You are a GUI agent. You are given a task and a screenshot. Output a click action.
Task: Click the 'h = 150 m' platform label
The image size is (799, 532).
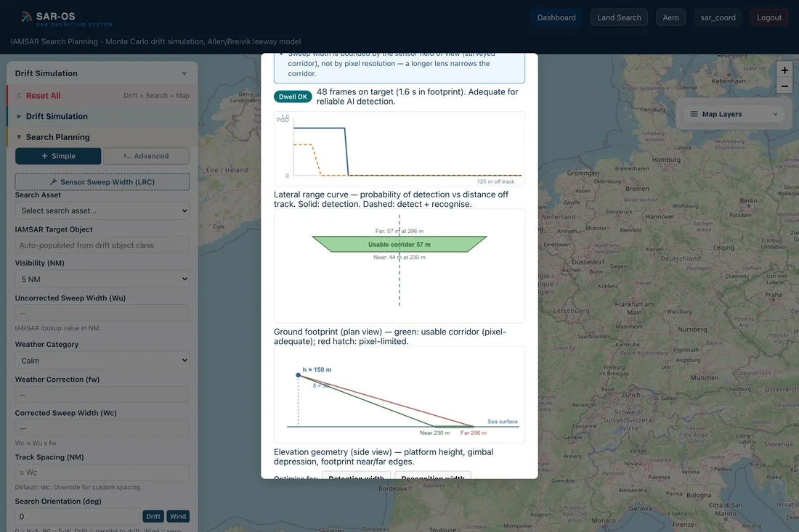tap(317, 369)
